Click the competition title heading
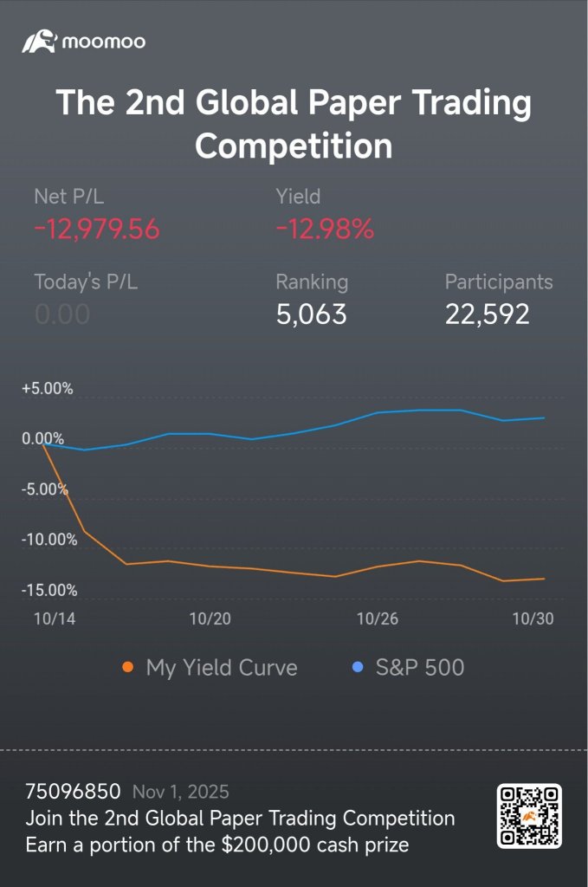Screen dimensions: 588x887 pos(294,124)
